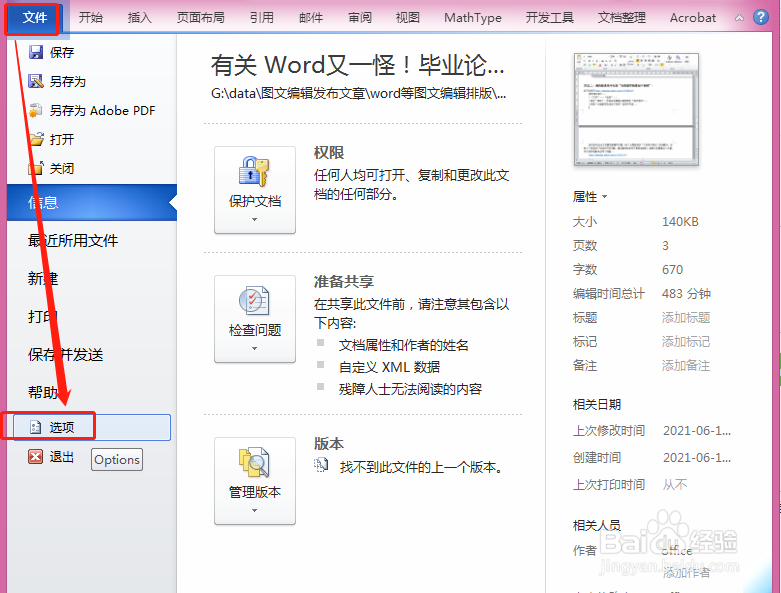Click the document preview thumbnail
The width and height of the screenshot is (781, 593).
(636, 110)
